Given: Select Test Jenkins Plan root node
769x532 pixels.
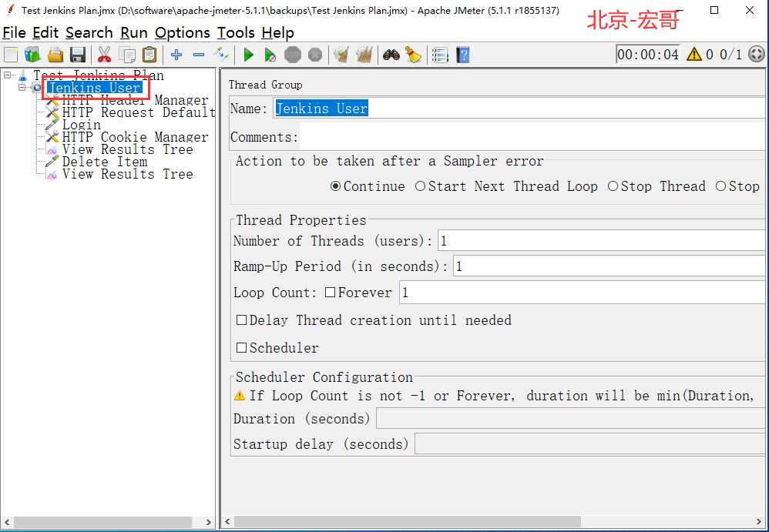Looking at the screenshot, I should pos(99,75).
